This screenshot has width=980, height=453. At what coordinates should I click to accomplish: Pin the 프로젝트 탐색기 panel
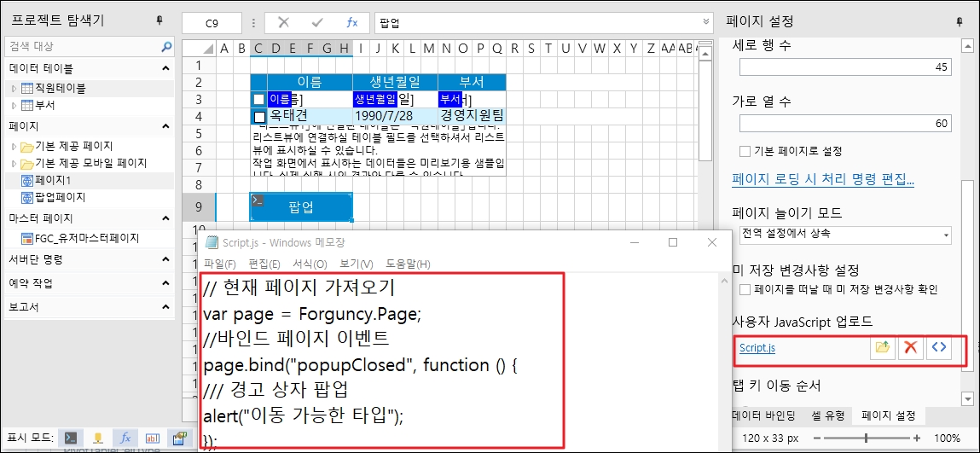click(159, 20)
